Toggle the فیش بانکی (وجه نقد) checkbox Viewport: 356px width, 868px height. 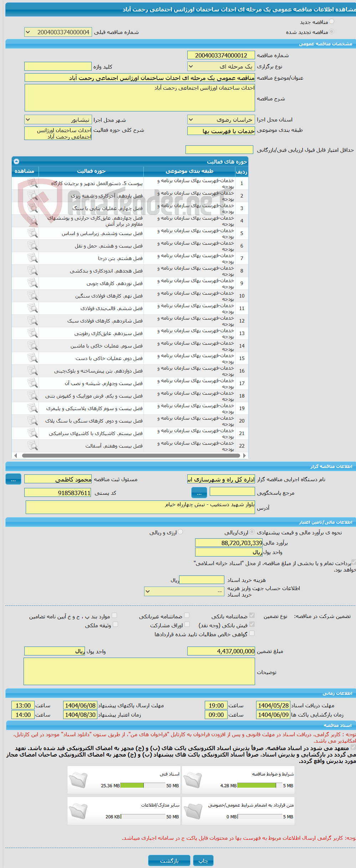(252, 624)
